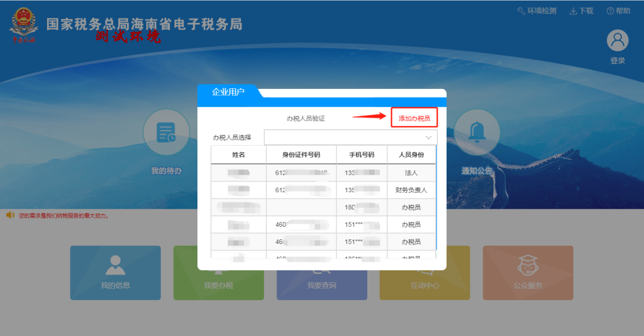This screenshot has height=336, width=644.
Task: Click the 添加办税员 button
Action: click(x=414, y=118)
